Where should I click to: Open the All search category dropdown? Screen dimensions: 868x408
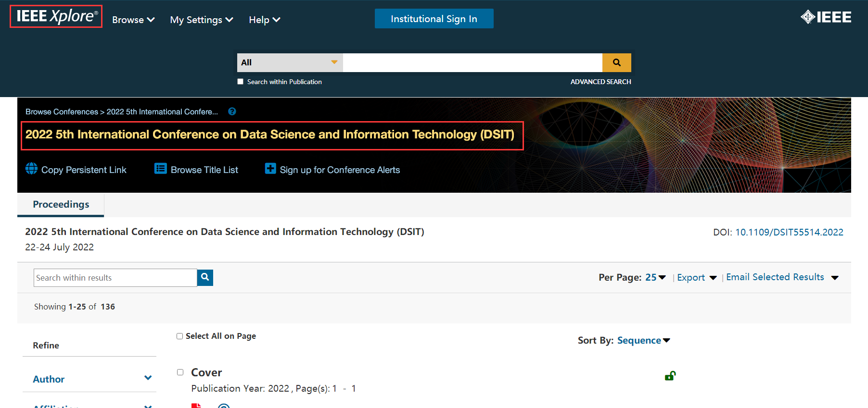coord(290,62)
